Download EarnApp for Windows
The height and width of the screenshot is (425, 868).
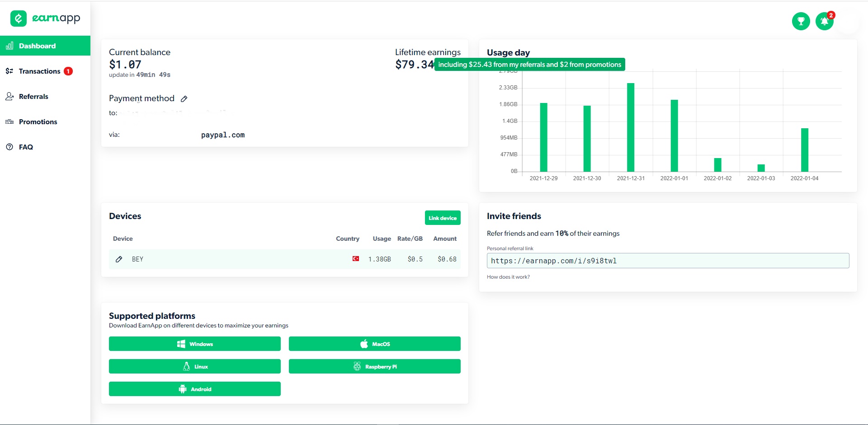click(195, 344)
